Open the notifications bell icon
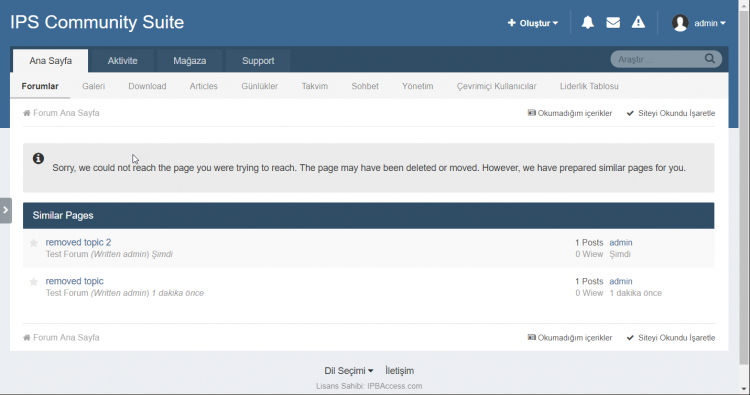750x395 pixels. click(x=587, y=22)
